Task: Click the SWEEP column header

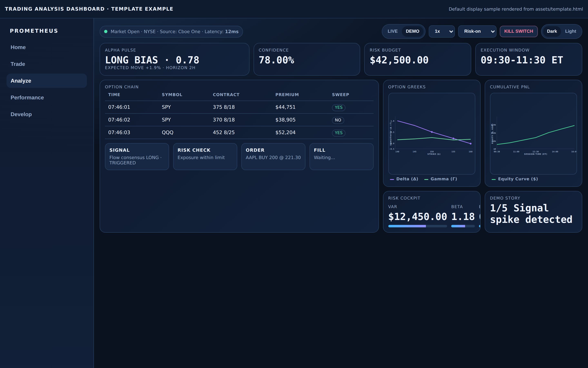Action: tap(340, 95)
